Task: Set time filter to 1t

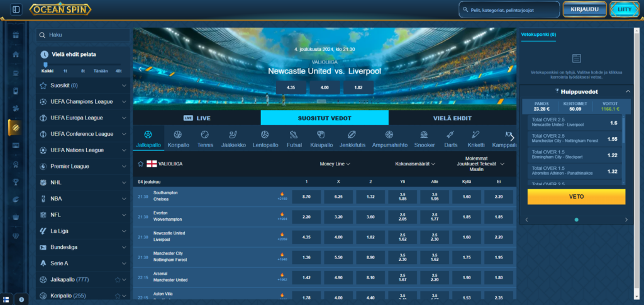Action: click(65, 71)
